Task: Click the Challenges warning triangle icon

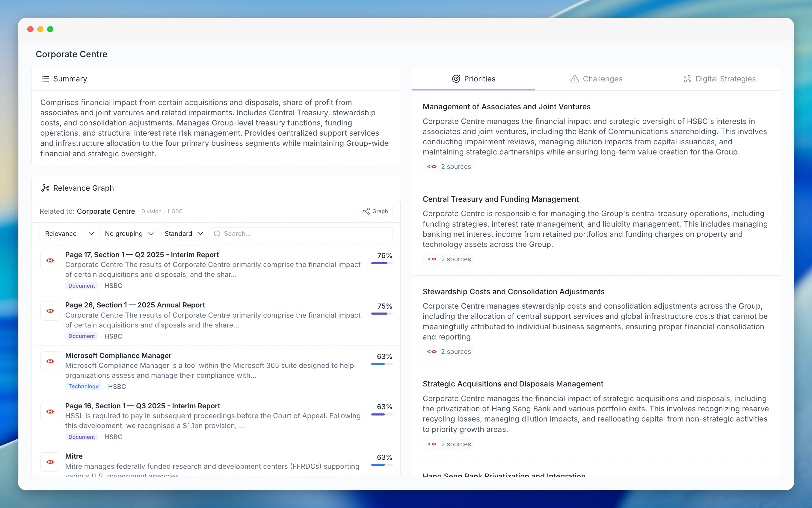Action: [x=575, y=79]
